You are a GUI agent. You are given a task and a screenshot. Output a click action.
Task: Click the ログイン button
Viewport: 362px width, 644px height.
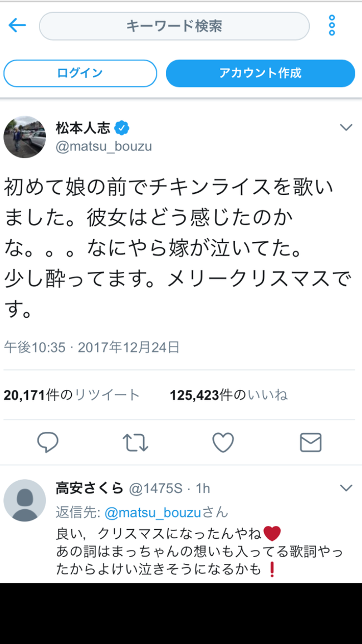(x=80, y=74)
